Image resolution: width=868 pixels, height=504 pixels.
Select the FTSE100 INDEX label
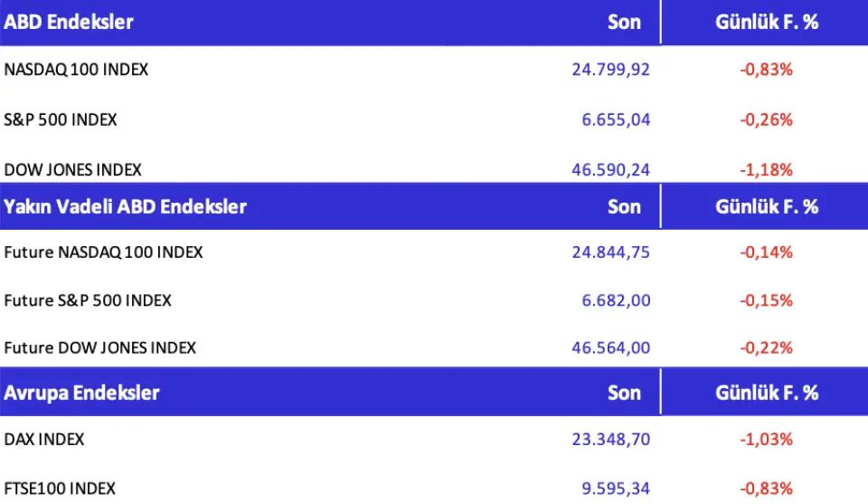(x=60, y=489)
